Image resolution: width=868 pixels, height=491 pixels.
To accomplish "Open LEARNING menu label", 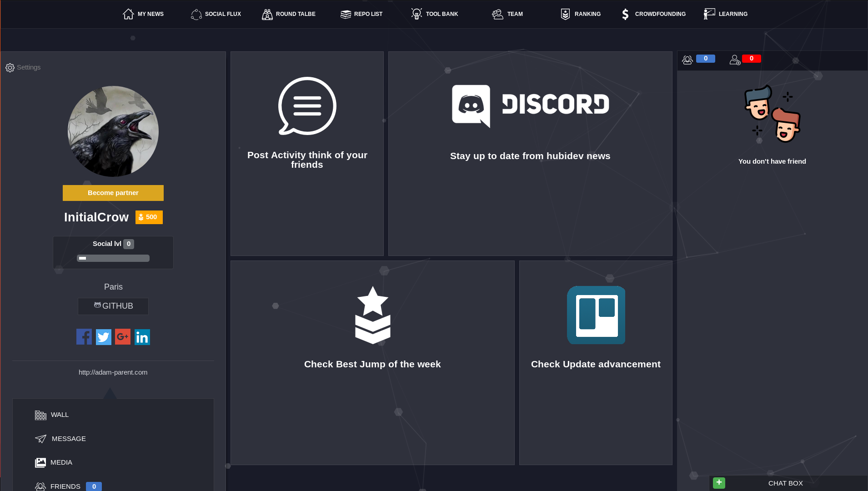I will pos(733,14).
